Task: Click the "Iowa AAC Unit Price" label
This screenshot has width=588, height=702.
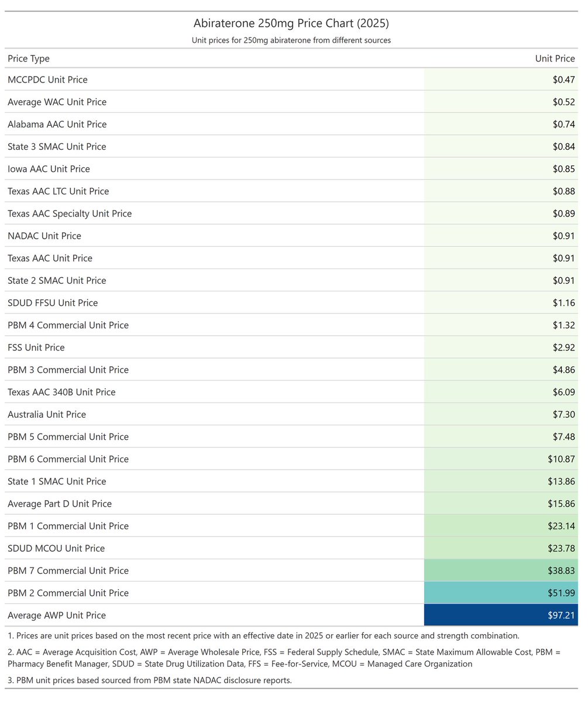Action: point(49,169)
